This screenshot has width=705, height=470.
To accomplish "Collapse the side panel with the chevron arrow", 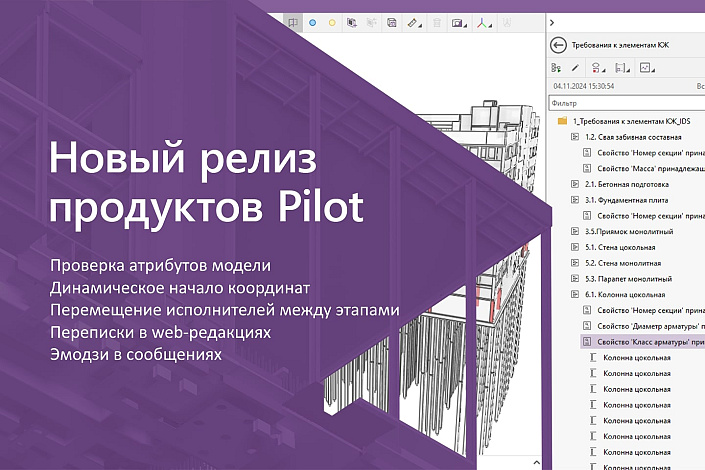I will tap(553, 21).
